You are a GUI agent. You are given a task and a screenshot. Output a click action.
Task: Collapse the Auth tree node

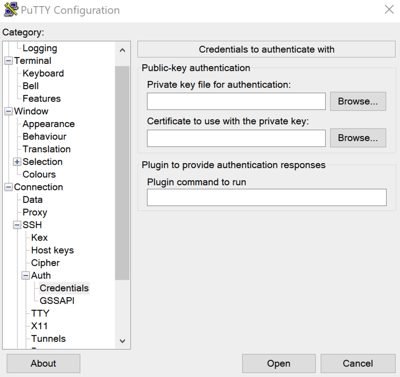26,276
